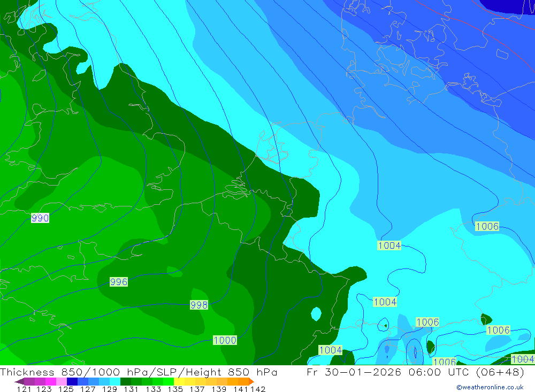
Task: Click the 990 isobar label
Action: click(x=40, y=218)
